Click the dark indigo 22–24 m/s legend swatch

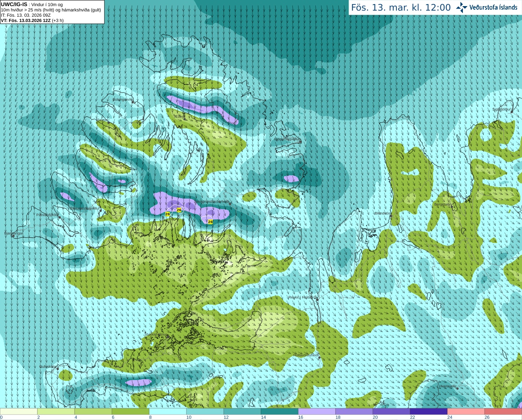[x=429, y=411]
